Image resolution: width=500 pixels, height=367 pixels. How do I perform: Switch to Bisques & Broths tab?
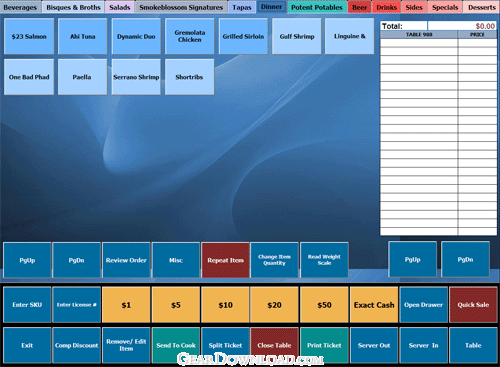coord(73,7)
